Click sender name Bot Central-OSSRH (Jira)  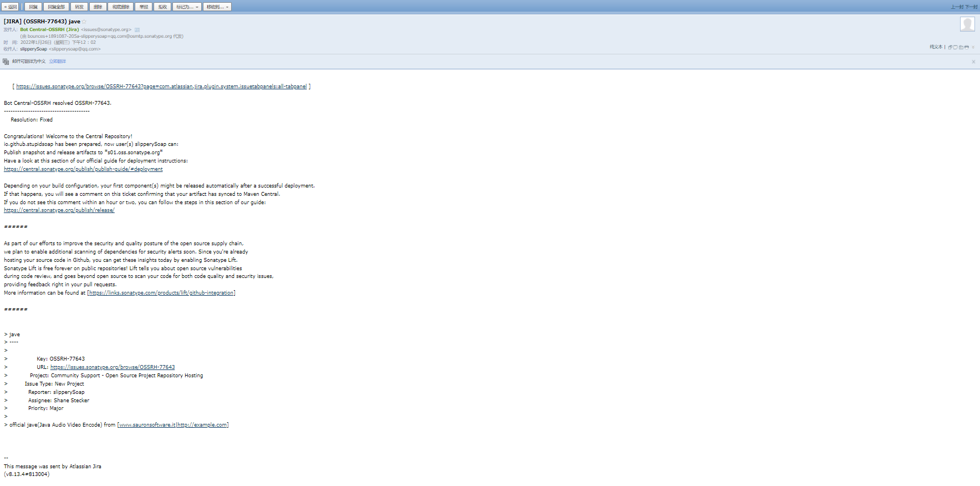coord(49,29)
